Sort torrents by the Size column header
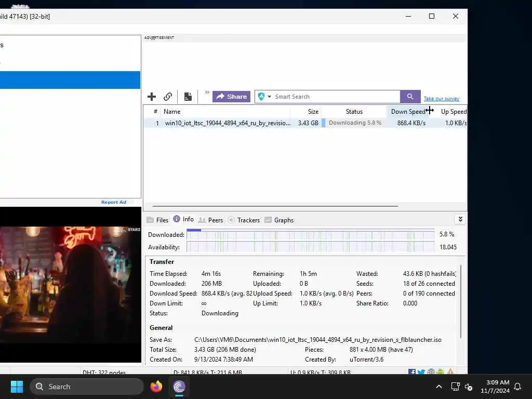The image size is (532, 399). (306, 111)
